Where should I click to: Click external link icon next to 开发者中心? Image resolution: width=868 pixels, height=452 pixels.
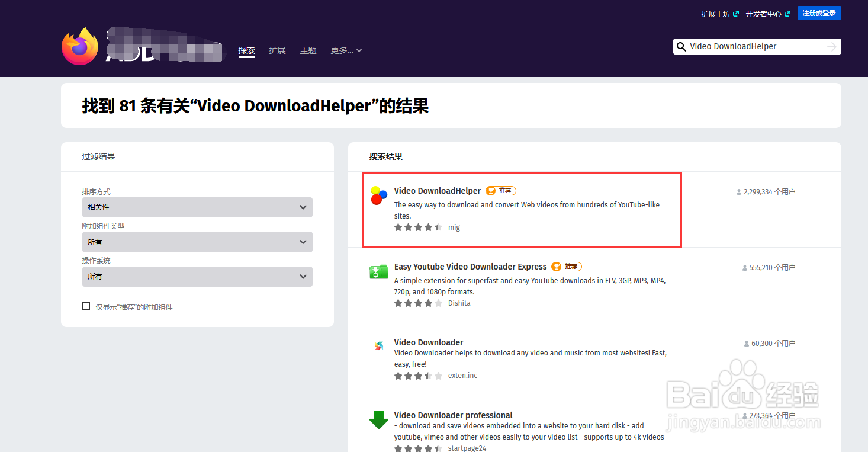click(787, 14)
